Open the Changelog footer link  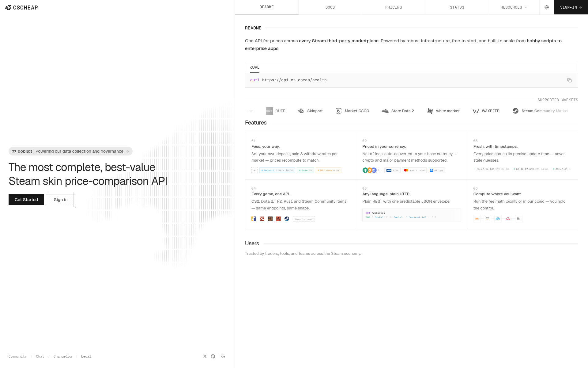[62, 356]
